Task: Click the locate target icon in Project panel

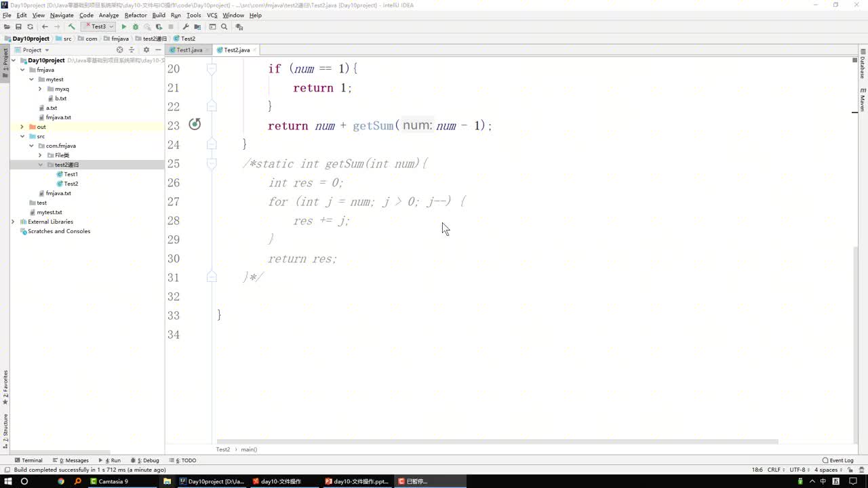Action: pos(120,50)
